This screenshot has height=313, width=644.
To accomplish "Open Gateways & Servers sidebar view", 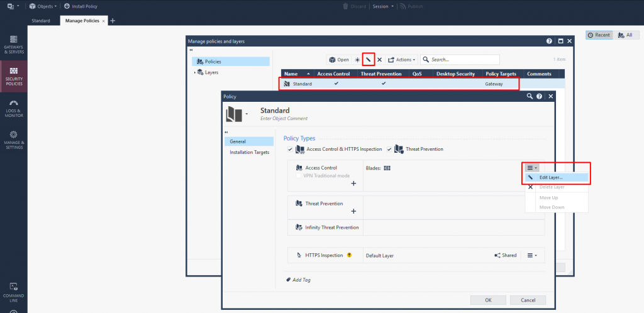I will [13, 43].
